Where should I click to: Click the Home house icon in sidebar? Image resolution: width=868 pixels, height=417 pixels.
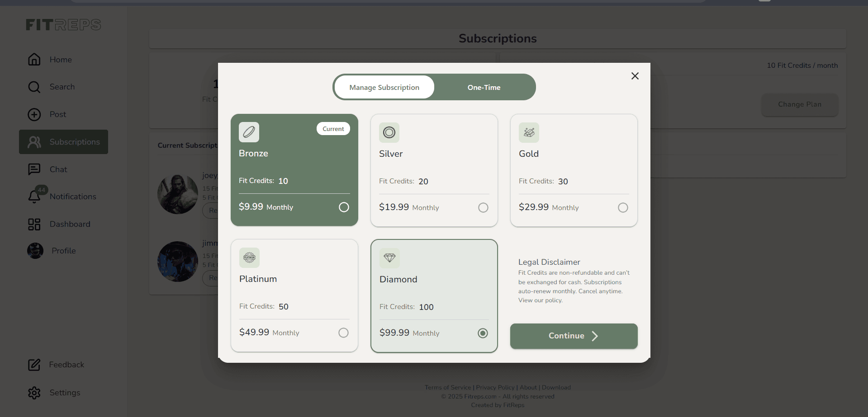click(34, 60)
